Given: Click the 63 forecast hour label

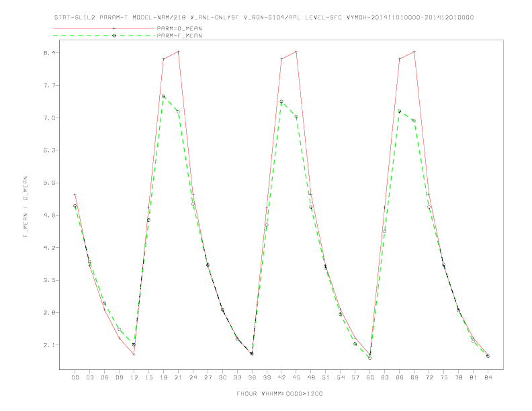Looking at the screenshot, I should 385,377.
